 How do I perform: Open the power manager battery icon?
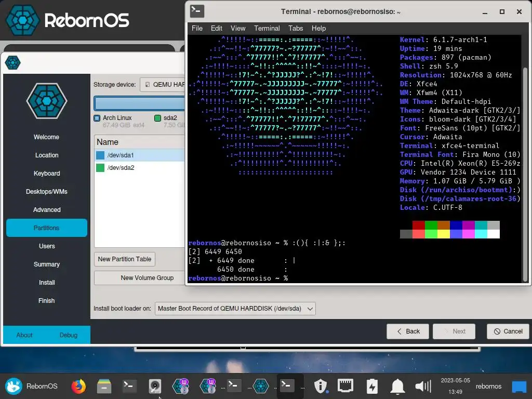372,386
